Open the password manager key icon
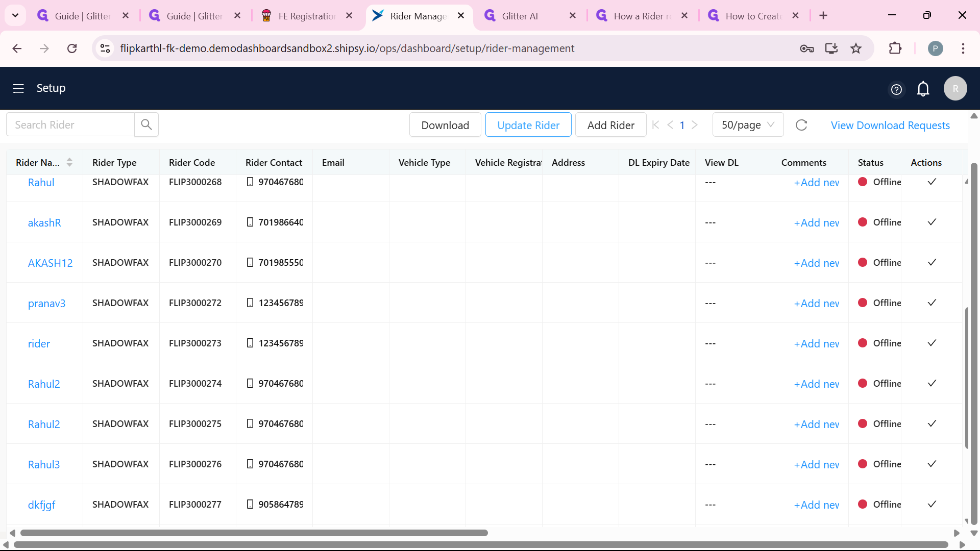This screenshot has width=980, height=551. (807, 48)
